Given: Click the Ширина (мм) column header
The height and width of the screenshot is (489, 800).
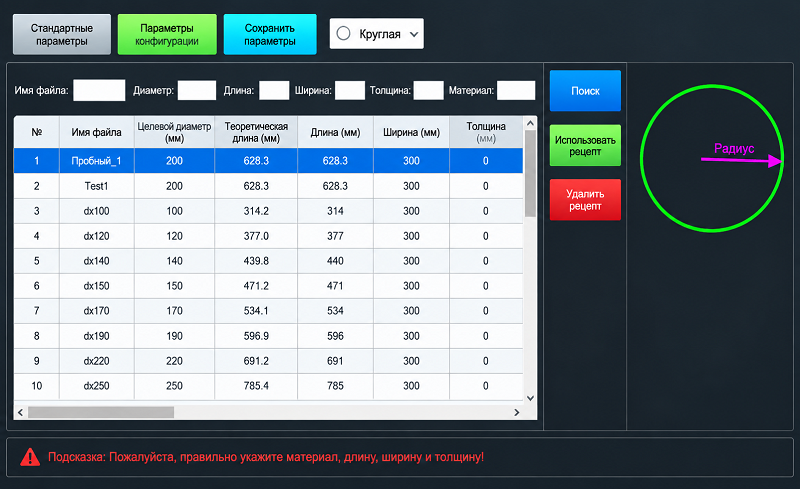Looking at the screenshot, I should tap(411, 132).
